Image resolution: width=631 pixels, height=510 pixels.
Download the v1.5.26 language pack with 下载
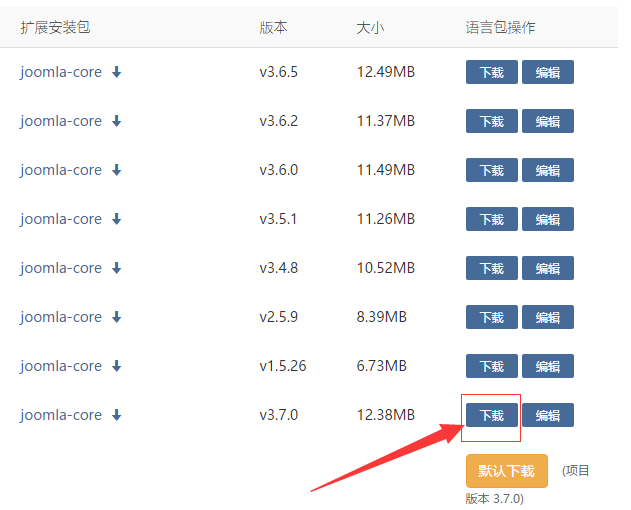pyautogui.click(x=492, y=366)
